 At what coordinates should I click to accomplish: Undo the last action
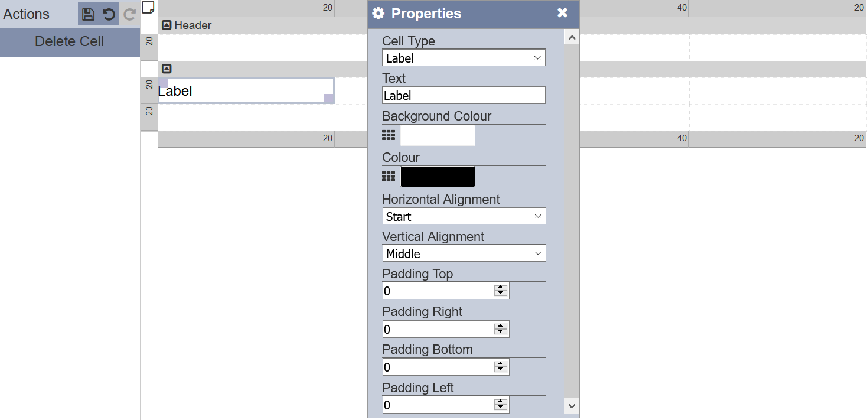[x=109, y=14]
